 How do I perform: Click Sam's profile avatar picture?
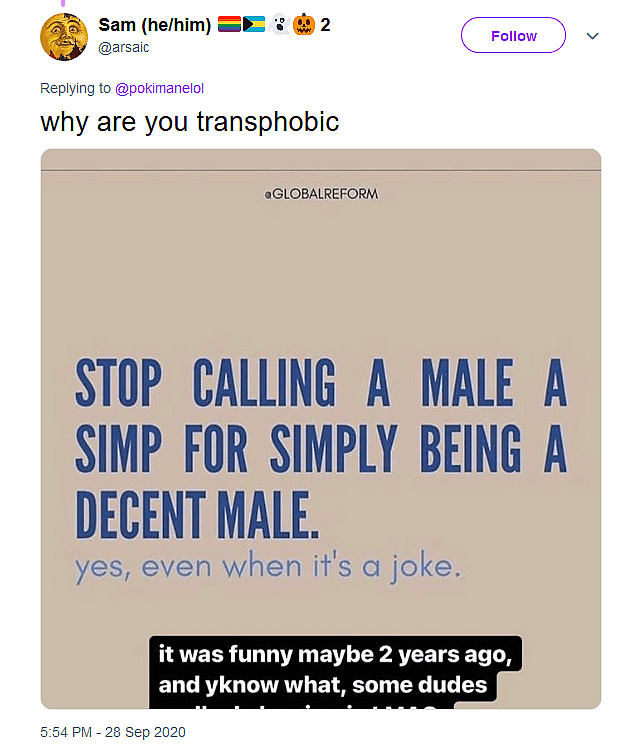pos(65,37)
